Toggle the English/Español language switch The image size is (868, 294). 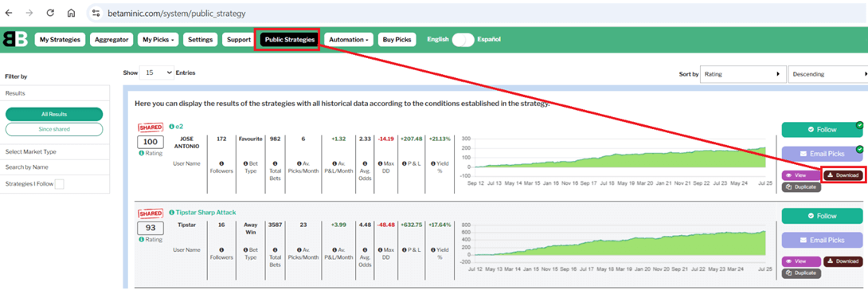click(463, 40)
